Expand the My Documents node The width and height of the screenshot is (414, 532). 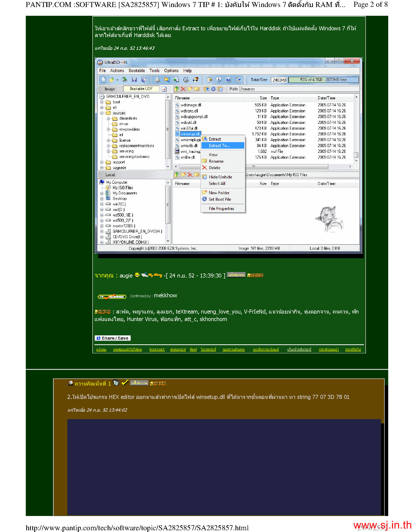[102, 193]
